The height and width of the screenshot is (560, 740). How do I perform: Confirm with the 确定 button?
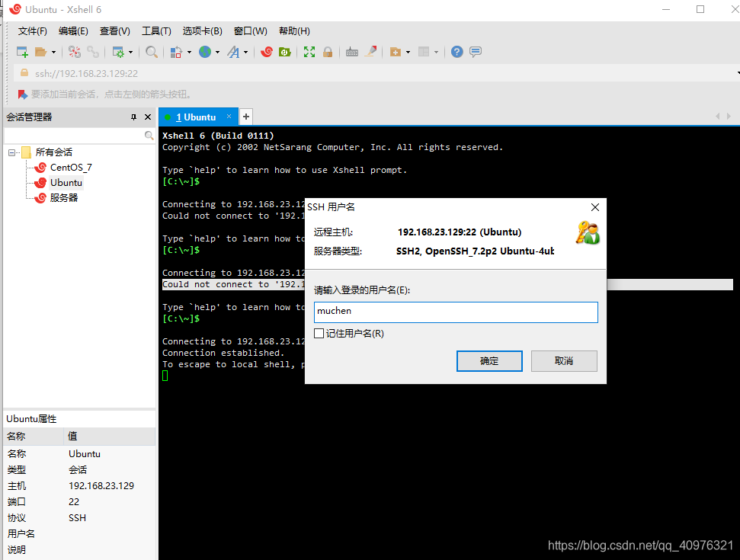click(489, 361)
